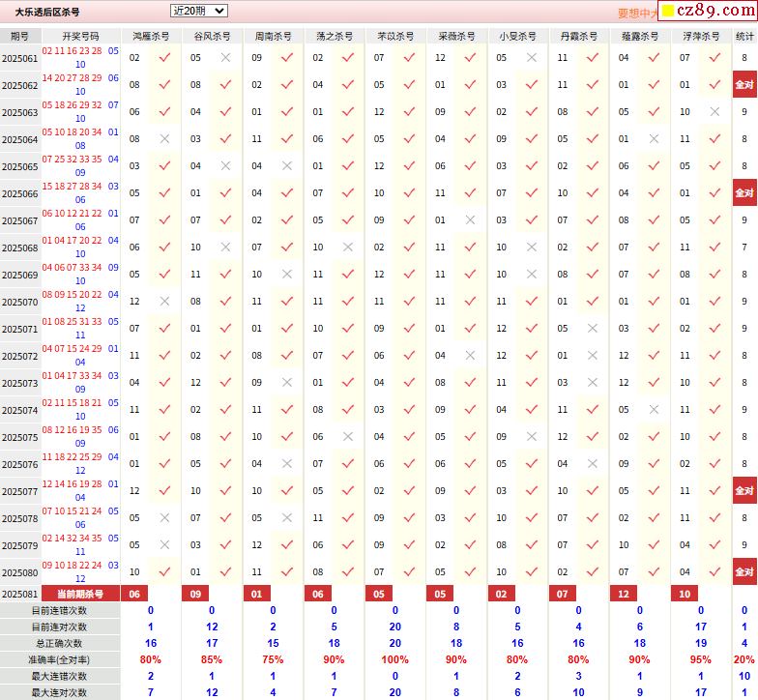Click the red 10 kill number for 2025081
Image resolution: width=758 pixels, height=700 pixels.
pyautogui.click(x=685, y=594)
